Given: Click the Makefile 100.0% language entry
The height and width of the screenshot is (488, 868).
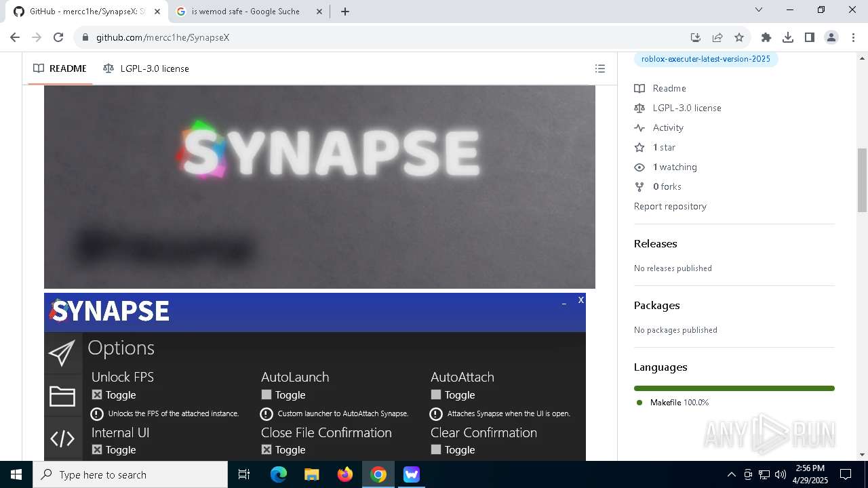Looking at the screenshot, I should (x=673, y=403).
